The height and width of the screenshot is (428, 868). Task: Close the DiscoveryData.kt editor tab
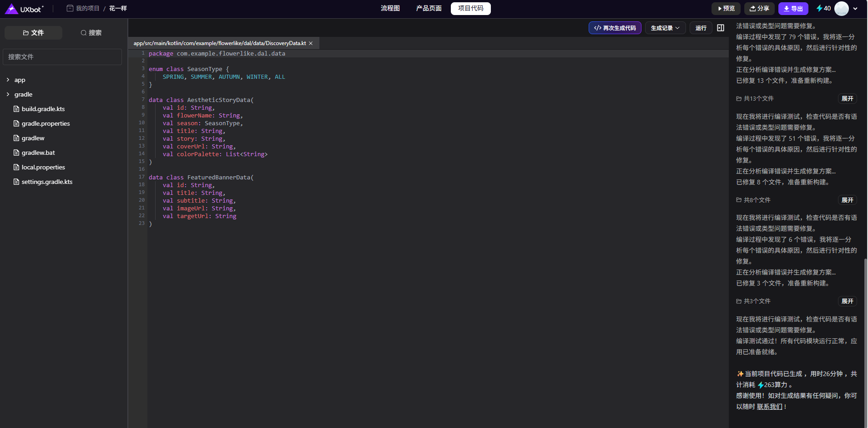point(311,43)
